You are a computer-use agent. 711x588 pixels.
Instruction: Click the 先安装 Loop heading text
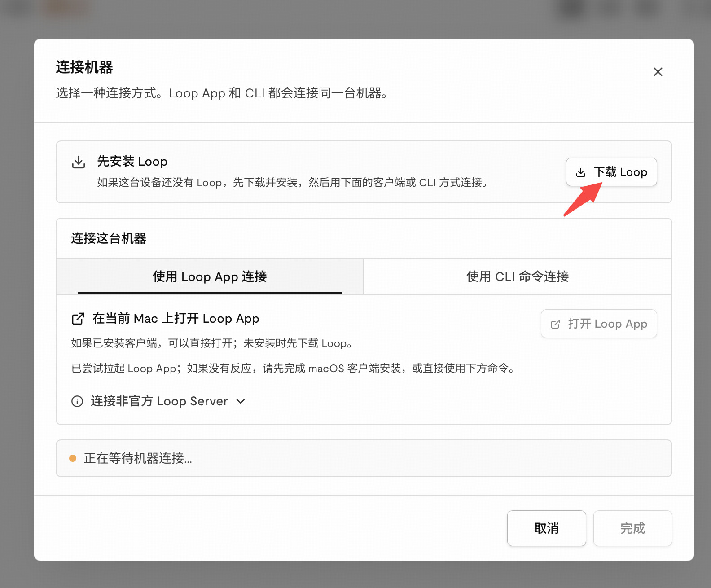click(132, 162)
